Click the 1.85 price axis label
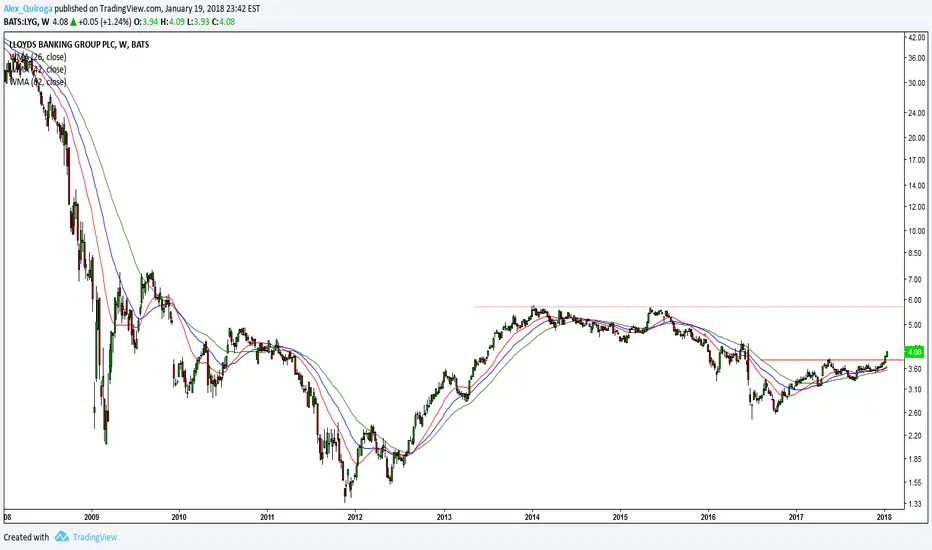The height and width of the screenshot is (550, 932). pos(915,459)
